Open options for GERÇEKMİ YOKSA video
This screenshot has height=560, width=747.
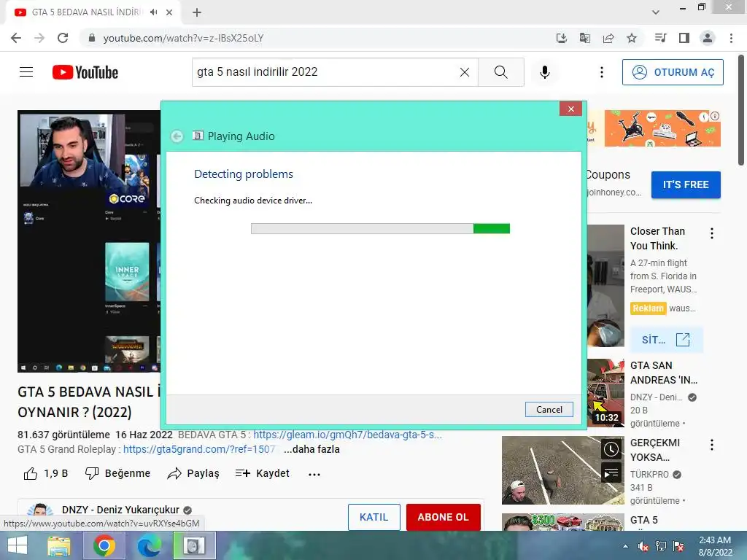(712, 445)
